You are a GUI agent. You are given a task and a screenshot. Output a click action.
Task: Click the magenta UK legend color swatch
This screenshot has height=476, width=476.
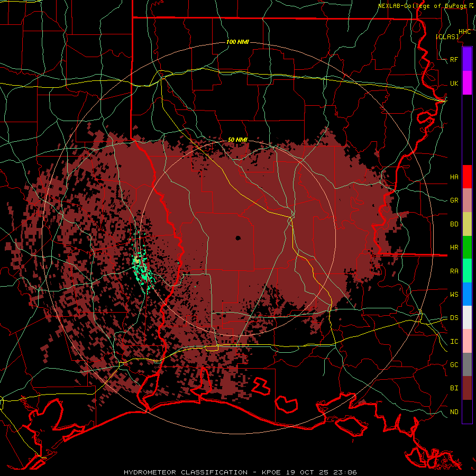467,83
